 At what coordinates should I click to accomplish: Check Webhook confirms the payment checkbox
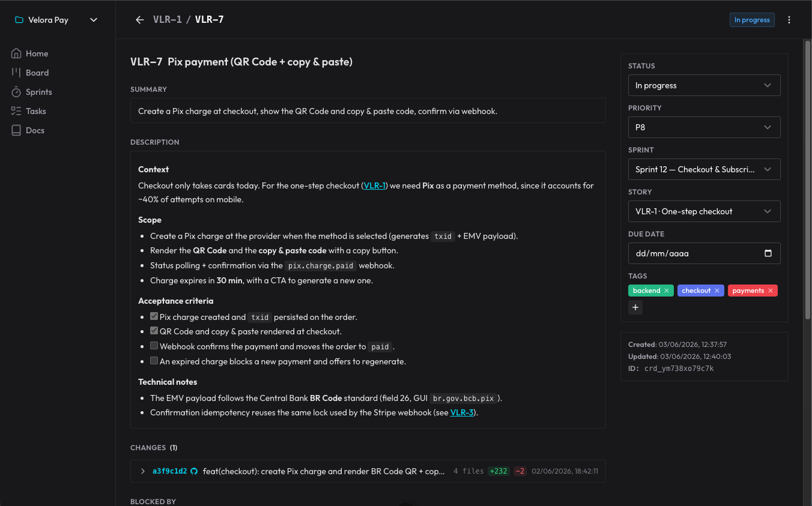point(154,346)
